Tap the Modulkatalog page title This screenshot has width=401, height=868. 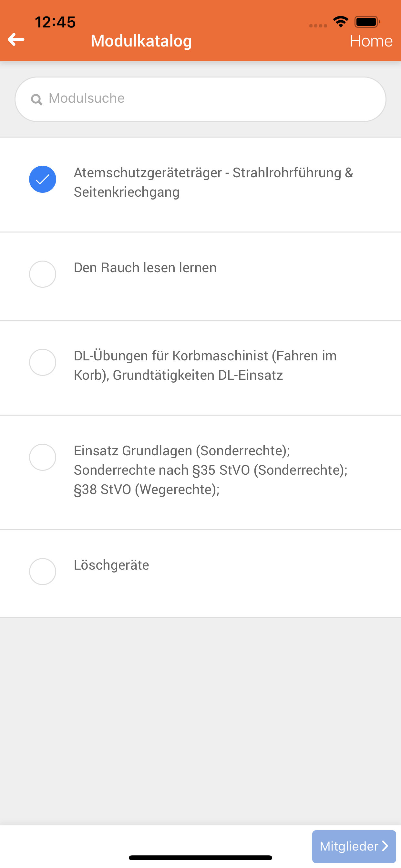coord(141,41)
